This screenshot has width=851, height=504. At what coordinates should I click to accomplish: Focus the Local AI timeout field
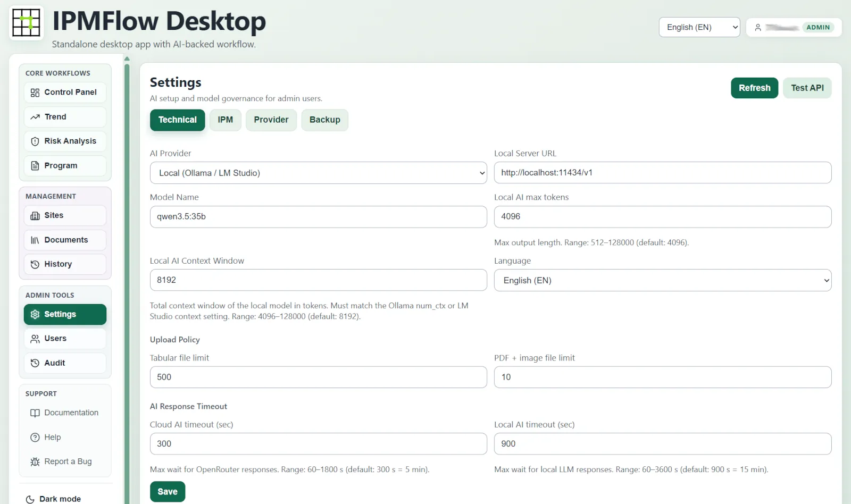663,444
